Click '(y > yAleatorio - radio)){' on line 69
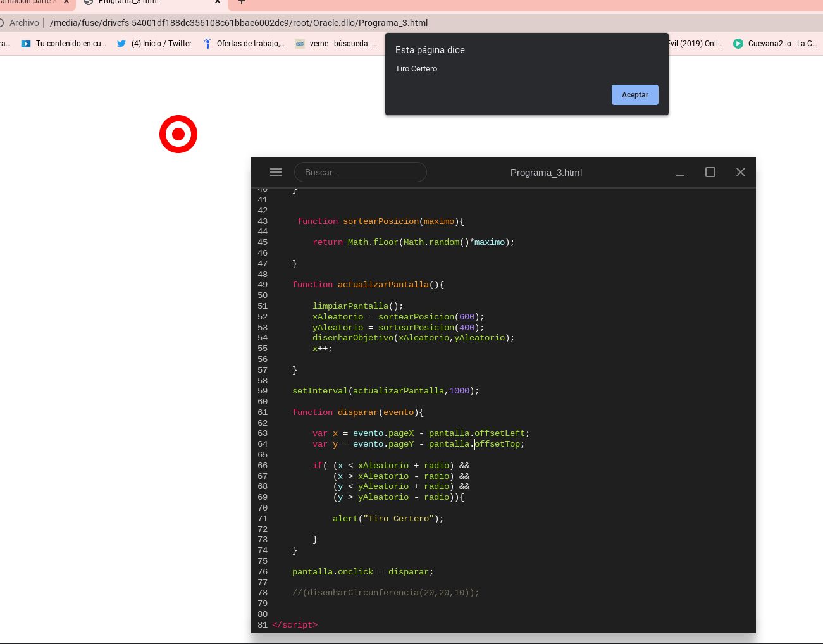823x644 pixels. click(x=399, y=497)
